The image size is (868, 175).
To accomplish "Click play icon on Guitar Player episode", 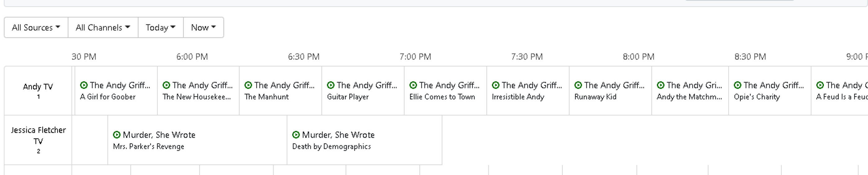I will point(331,85).
